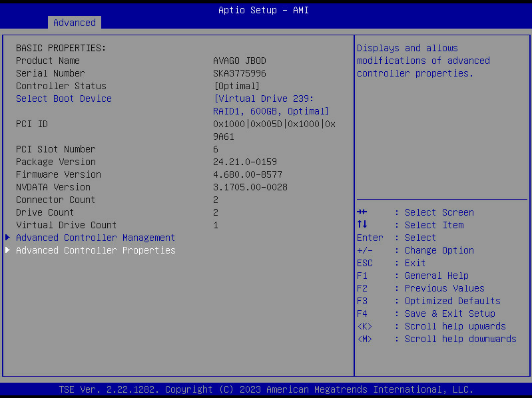Image resolution: width=532 pixels, height=398 pixels.
Task: Open Advanced Controller Management submenu
Action: click(x=95, y=238)
